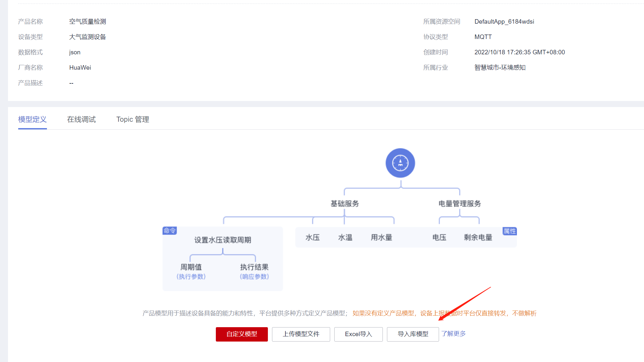
Task: Open the 了解更多 link
Action: 453,334
